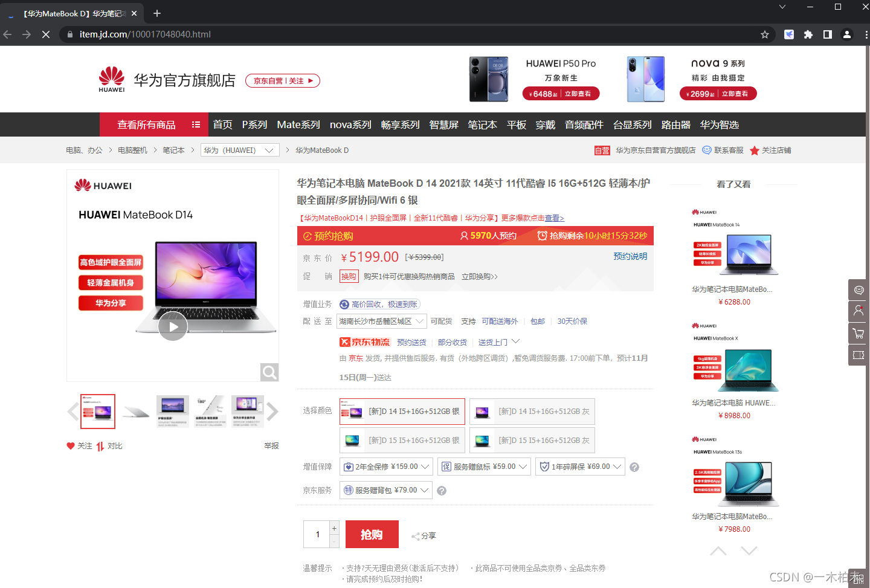Click the address bar URL

click(x=145, y=34)
